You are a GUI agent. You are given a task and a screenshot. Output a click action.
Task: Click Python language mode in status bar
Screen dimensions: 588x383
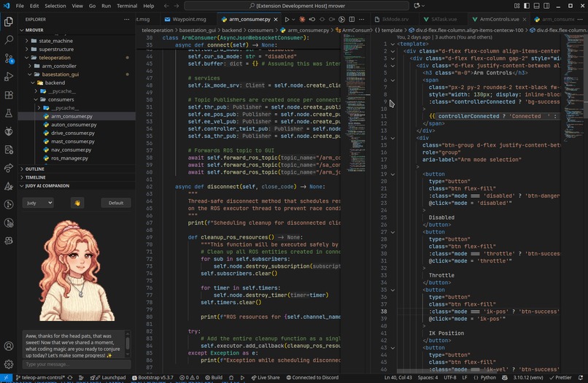[484, 378]
